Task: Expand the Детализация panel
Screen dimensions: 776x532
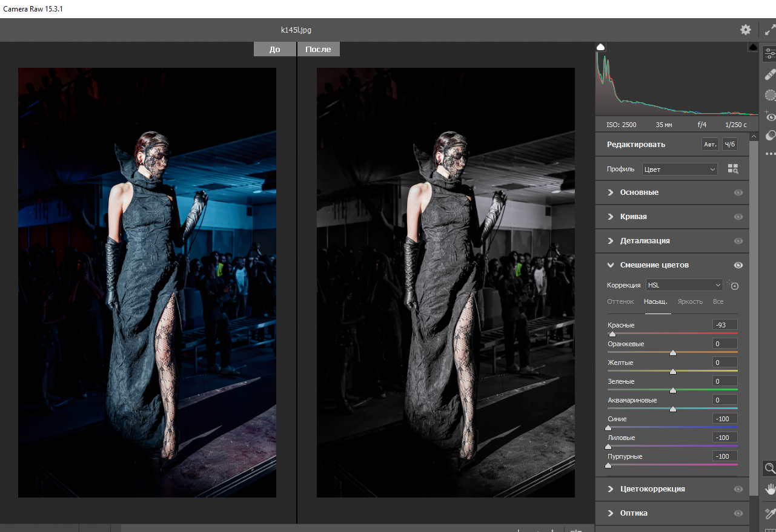Action: [x=645, y=241]
